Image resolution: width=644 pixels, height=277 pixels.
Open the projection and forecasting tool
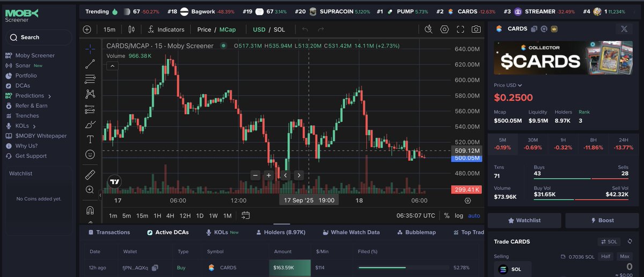click(90, 109)
